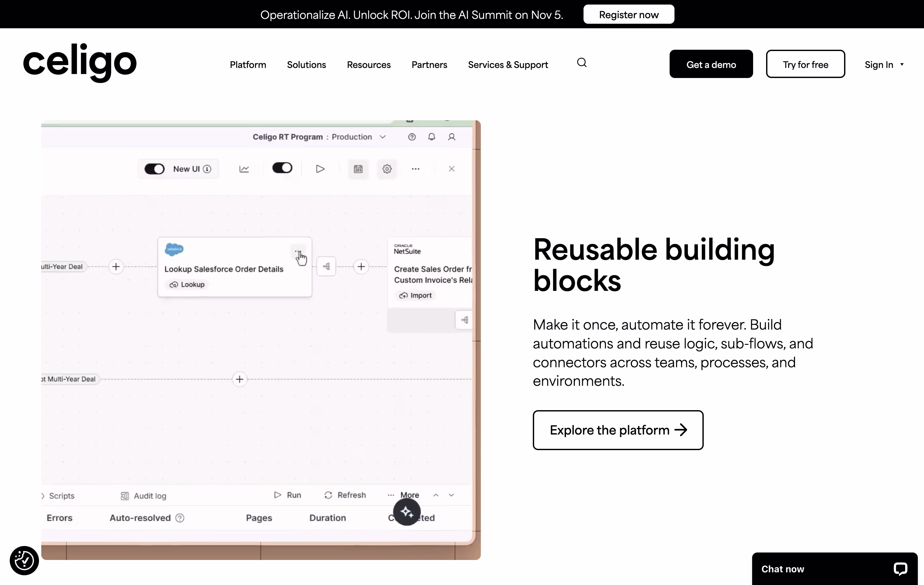Toggle the flow enable switch beside chart icon
The image size is (924, 585).
pos(282,168)
